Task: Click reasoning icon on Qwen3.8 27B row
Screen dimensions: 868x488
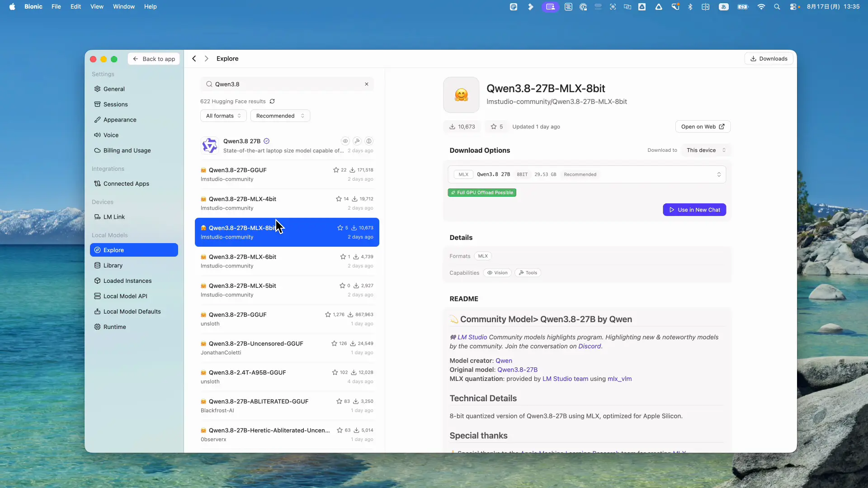Action: tap(369, 141)
